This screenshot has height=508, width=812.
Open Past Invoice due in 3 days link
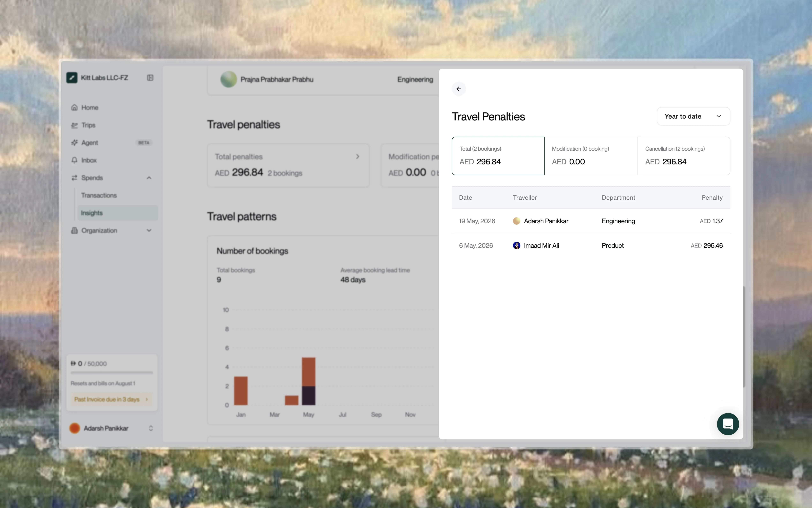tap(111, 399)
